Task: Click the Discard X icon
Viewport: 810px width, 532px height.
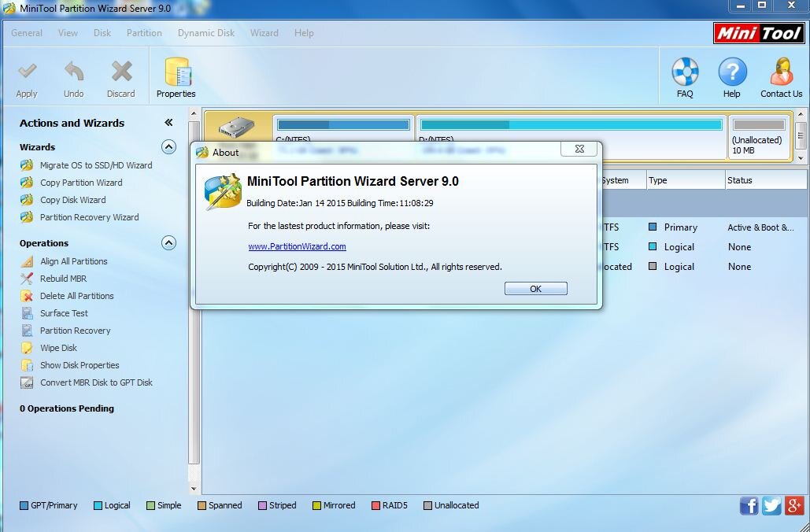Action: coord(121,72)
